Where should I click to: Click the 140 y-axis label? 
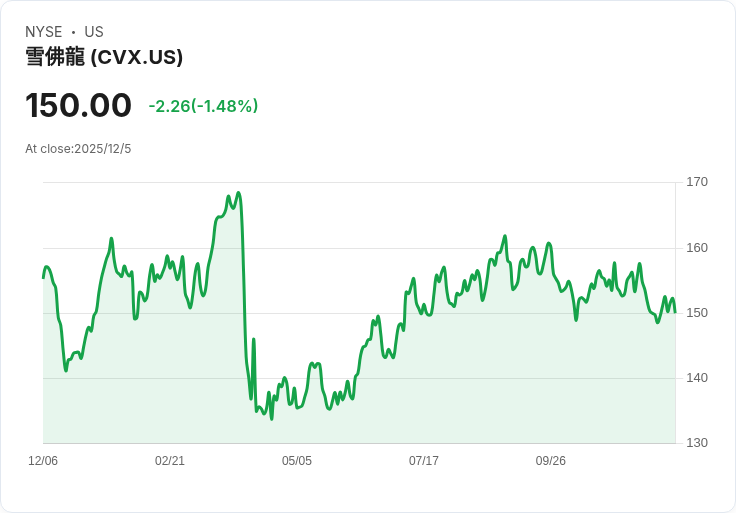pos(697,378)
